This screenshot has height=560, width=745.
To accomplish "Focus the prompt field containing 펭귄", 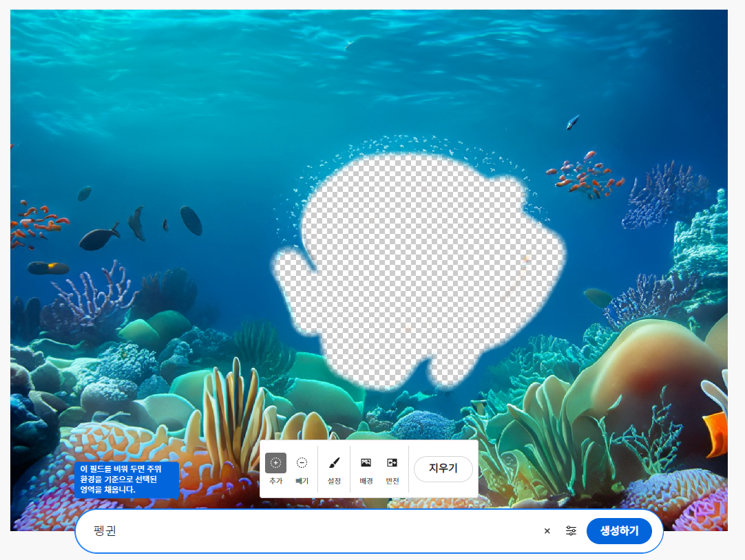I will pos(310,531).
